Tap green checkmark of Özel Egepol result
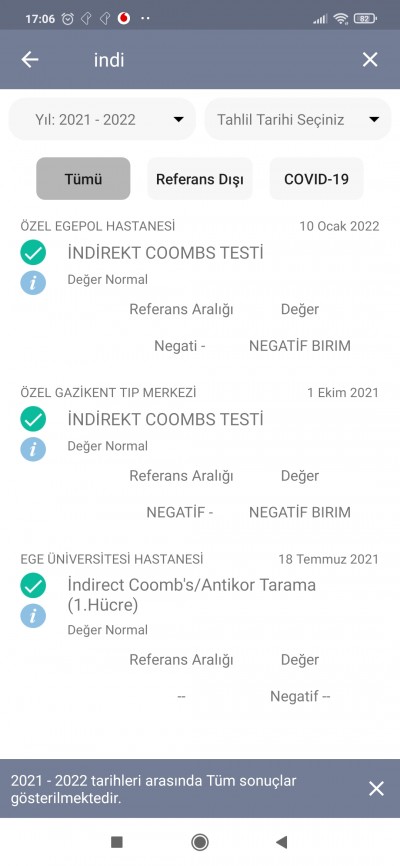Viewport: 400px width, 866px height. (33, 253)
